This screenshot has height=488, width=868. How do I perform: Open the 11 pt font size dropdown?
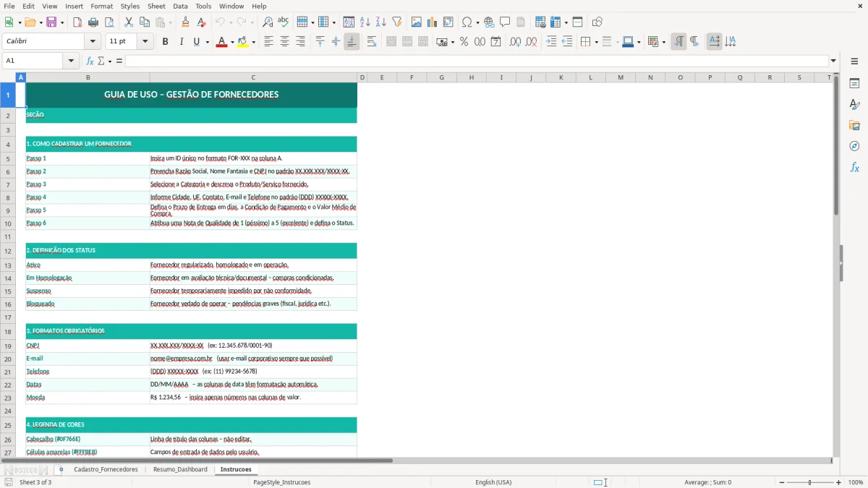(145, 42)
